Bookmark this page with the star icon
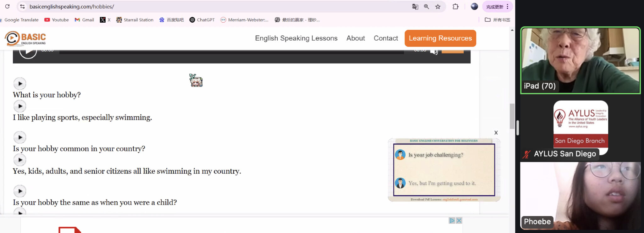 438,7
